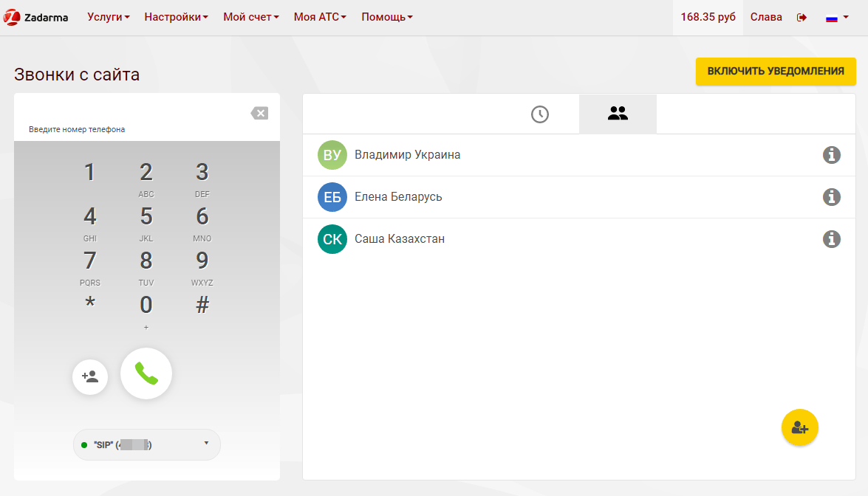Open the Моя АТС menu
The width and height of the screenshot is (868, 496).
tap(320, 17)
